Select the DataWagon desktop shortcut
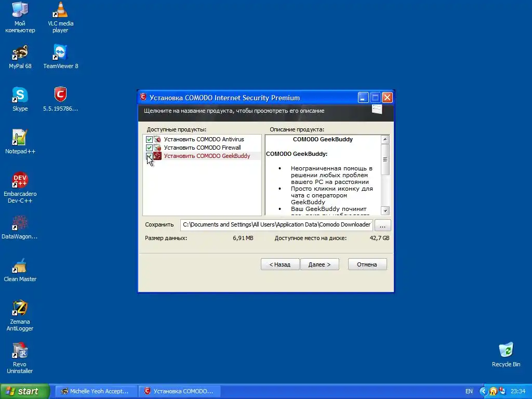532x399 pixels. pyautogui.click(x=20, y=227)
